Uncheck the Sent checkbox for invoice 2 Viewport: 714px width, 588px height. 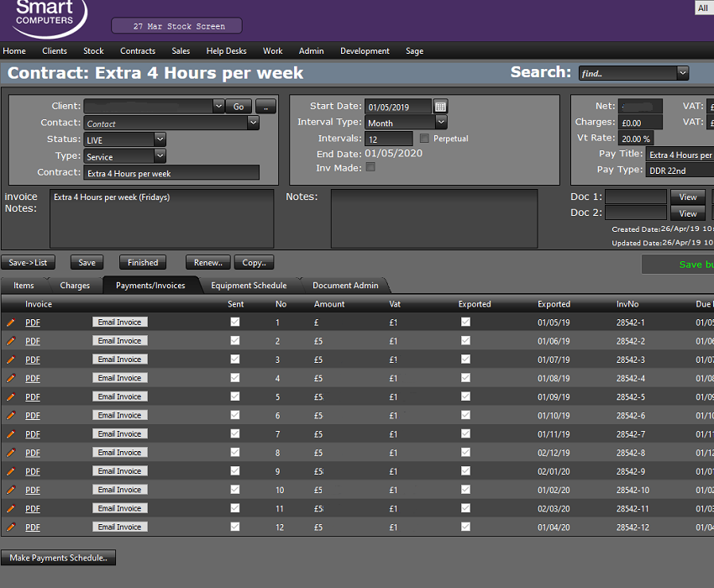point(235,341)
